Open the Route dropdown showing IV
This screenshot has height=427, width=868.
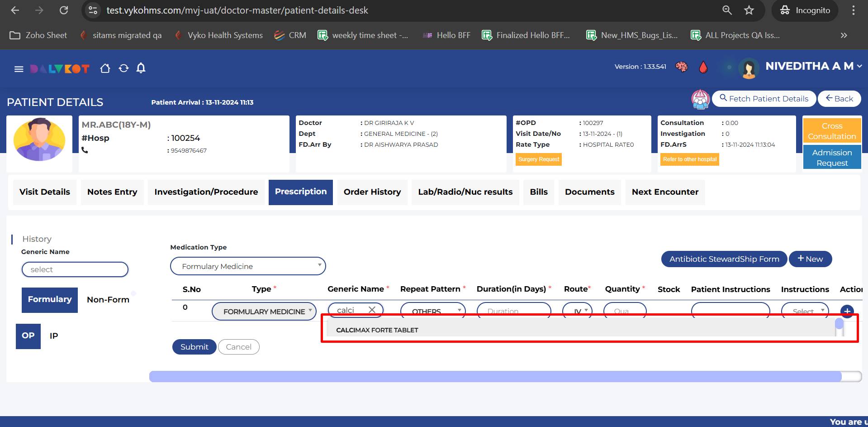click(577, 311)
